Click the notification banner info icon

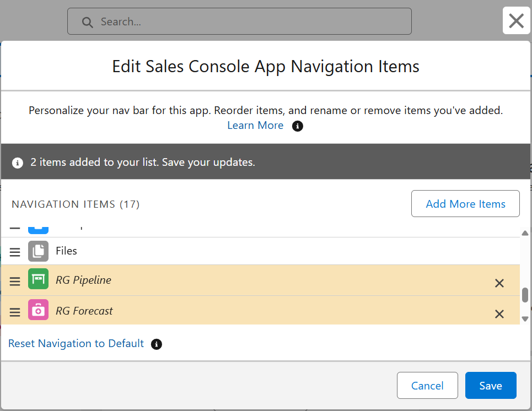(x=18, y=163)
